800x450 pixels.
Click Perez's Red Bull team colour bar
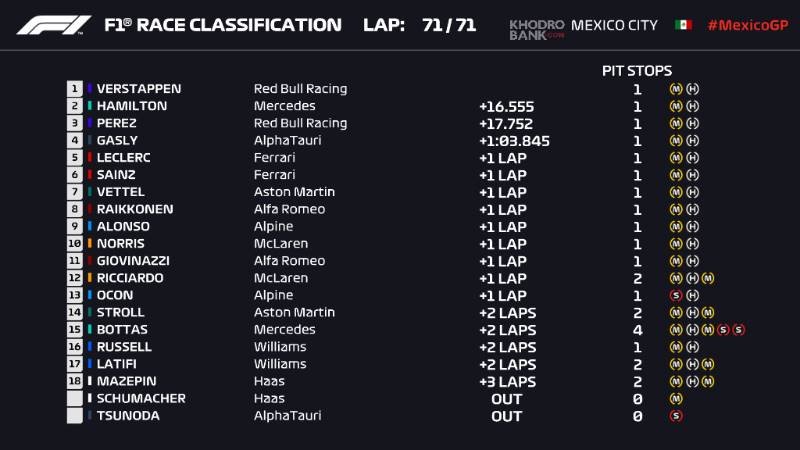tap(90, 123)
